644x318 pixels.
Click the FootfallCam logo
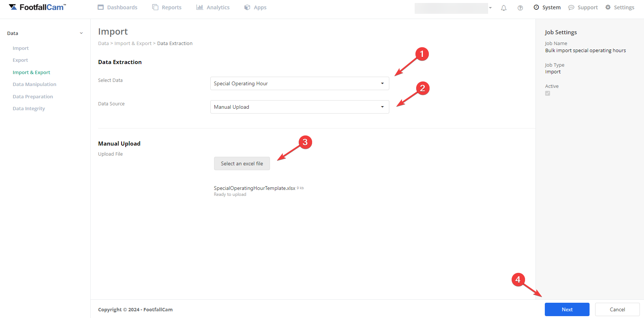[37, 7]
